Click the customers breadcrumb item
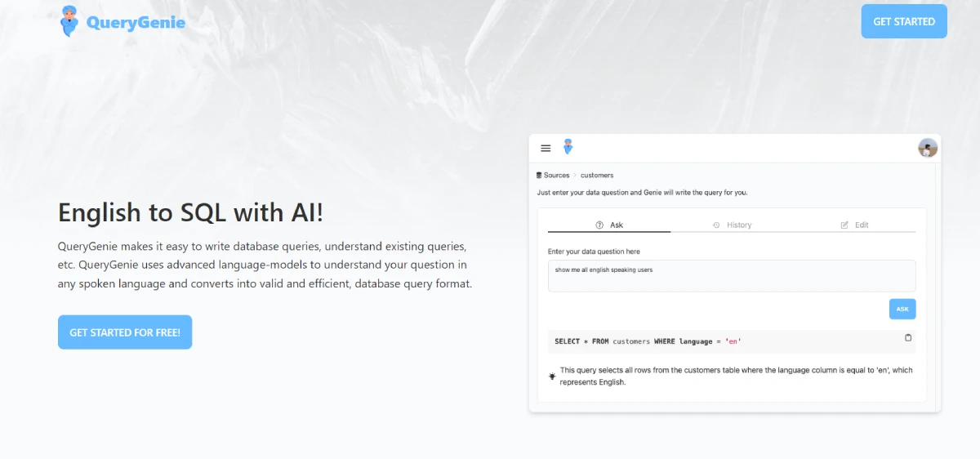980x459 pixels. pyautogui.click(x=597, y=175)
